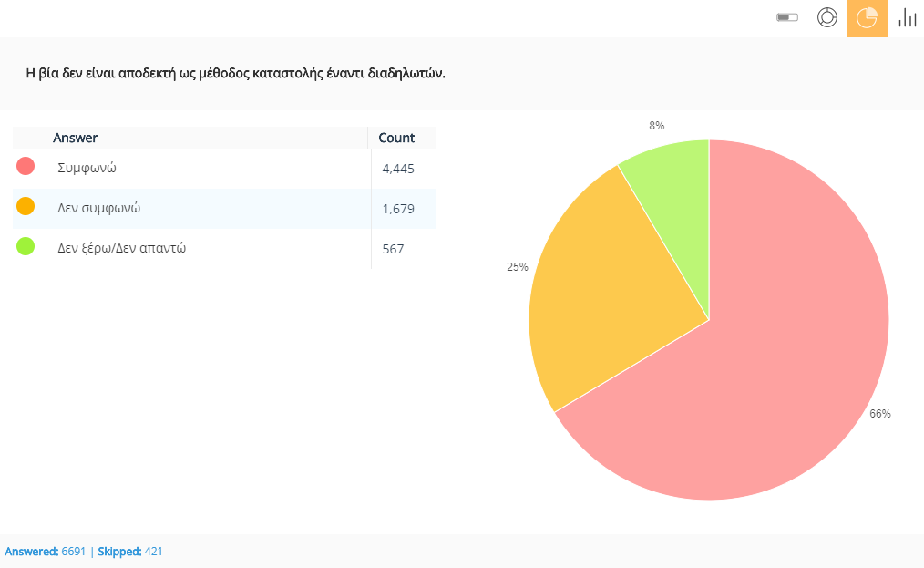924x568 pixels.
Task: Click the red Συμφωνώ legend dot
Action: point(26,166)
